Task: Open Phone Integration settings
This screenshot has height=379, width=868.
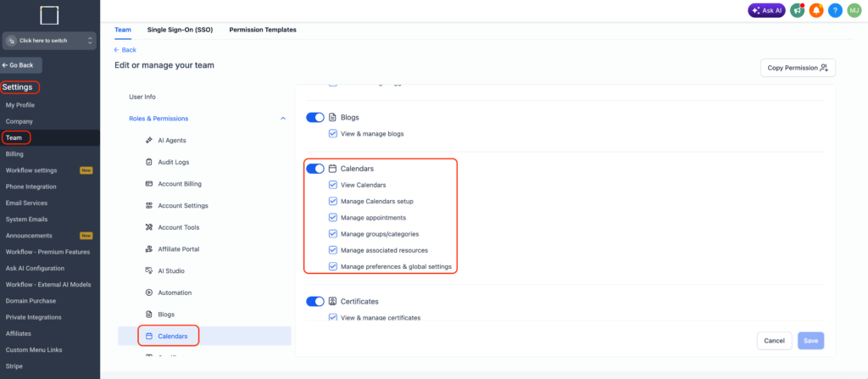Action: coord(31,187)
